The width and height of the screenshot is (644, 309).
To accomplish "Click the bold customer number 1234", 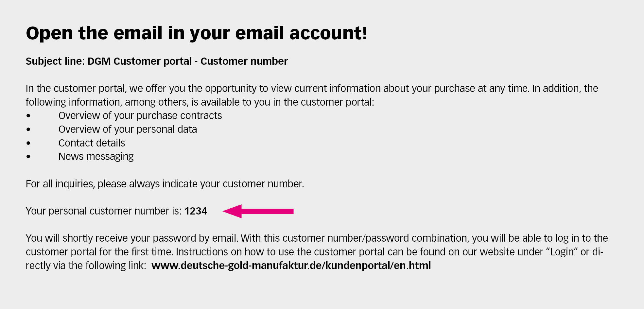I will [x=196, y=211].
